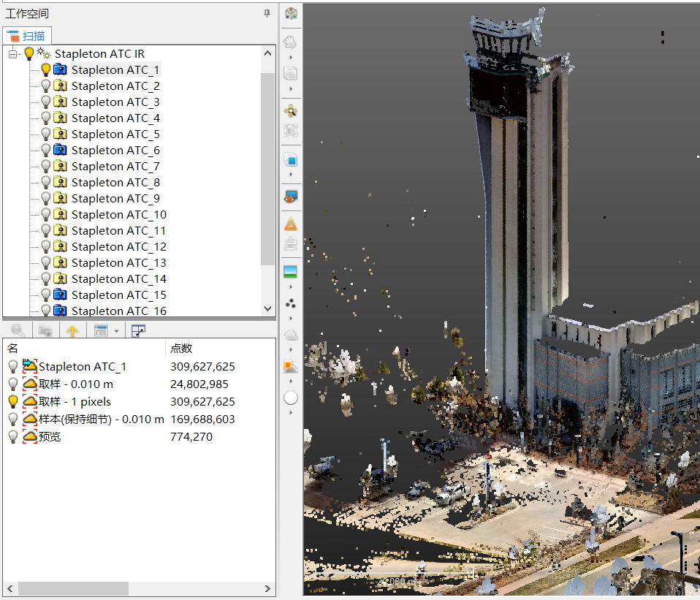Open dropdown under the white circle icon
This screenshot has height=600, width=700.
click(290, 413)
